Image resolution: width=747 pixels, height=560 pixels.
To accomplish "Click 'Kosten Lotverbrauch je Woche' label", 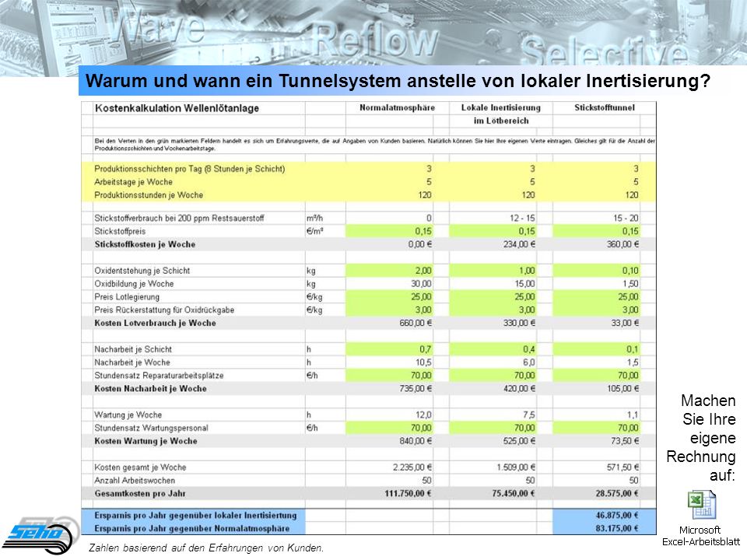I will [155, 323].
